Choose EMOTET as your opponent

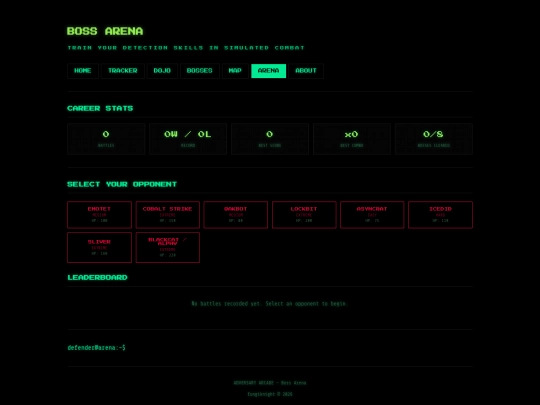pos(100,215)
